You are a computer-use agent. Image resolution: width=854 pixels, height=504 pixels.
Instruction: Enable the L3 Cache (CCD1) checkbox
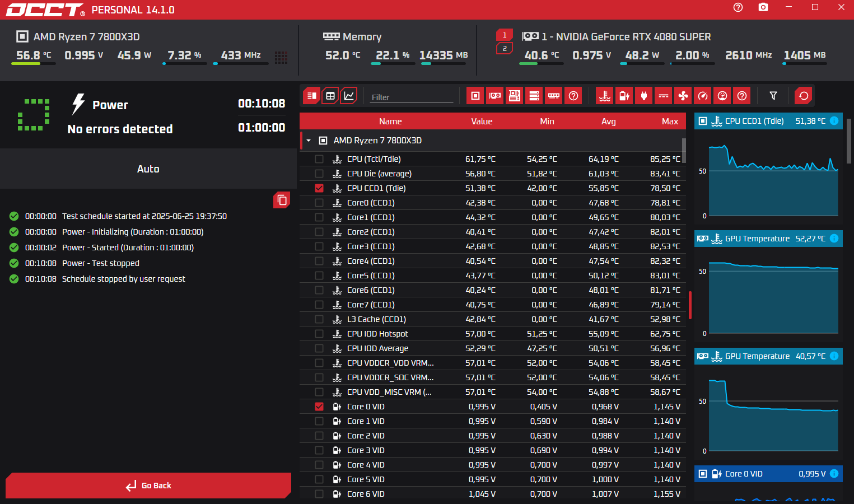[x=319, y=319]
